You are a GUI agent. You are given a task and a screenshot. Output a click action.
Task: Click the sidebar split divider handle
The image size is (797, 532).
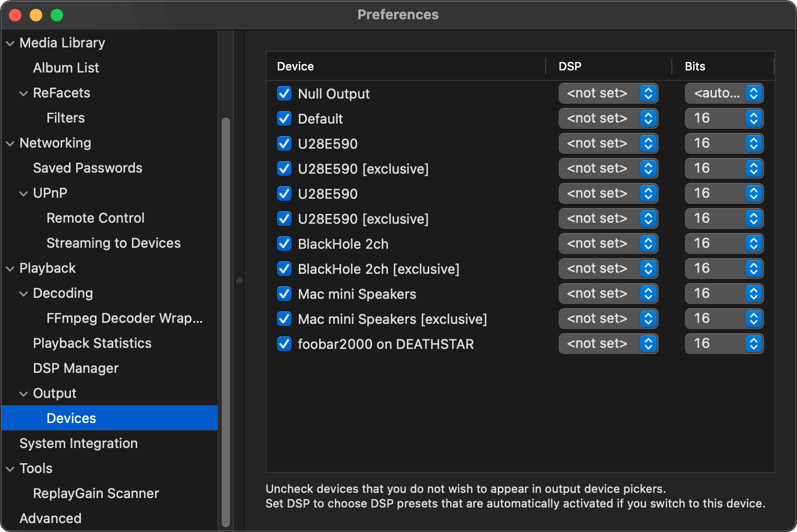239,281
